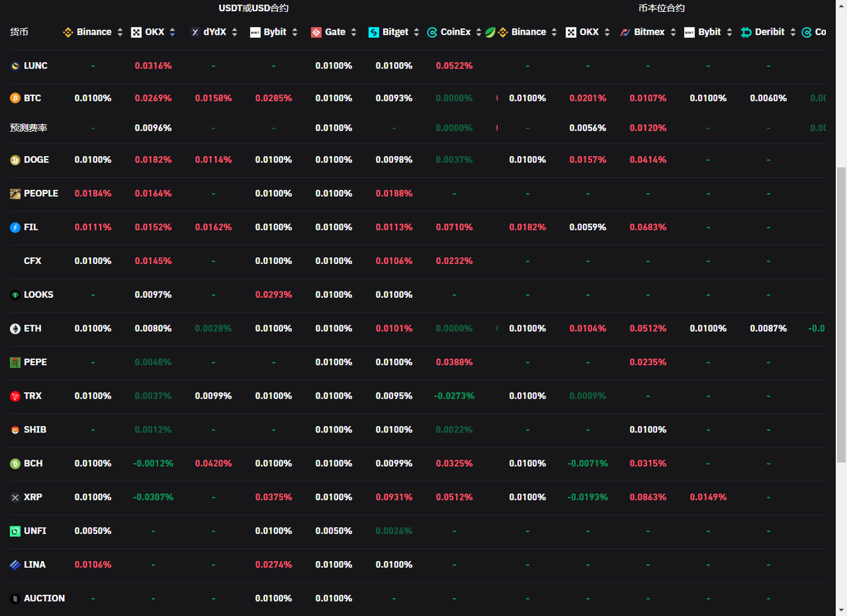Click the BTC OKX rate 0.0269%
847x616 pixels.
[153, 98]
